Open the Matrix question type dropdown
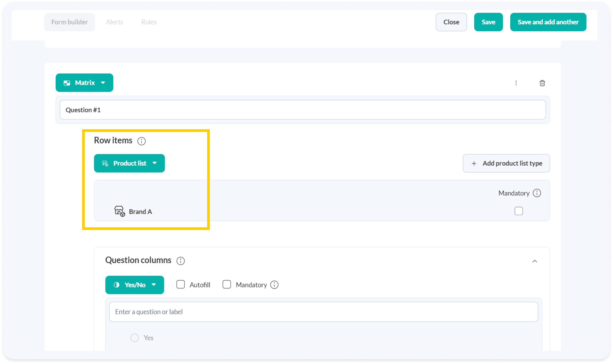Viewport: 613px width, 364px height. click(x=85, y=83)
